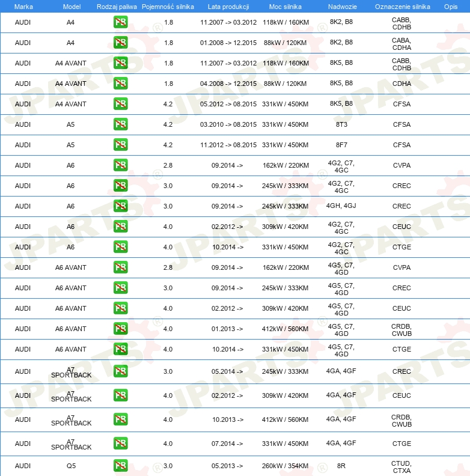Click the fuel icon for the A4 AVANT 4.2 row
470x476 pixels.
tap(120, 104)
